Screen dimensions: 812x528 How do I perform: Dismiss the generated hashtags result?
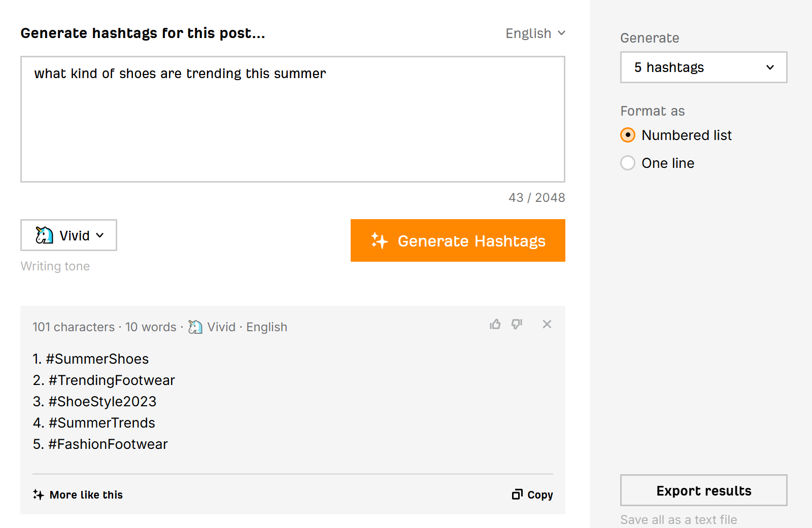(547, 325)
